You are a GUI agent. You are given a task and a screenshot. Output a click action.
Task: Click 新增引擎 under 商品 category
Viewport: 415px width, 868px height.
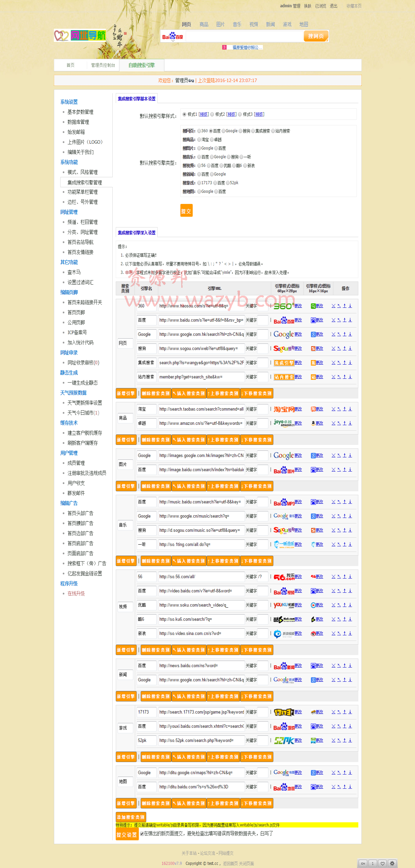click(126, 440)
